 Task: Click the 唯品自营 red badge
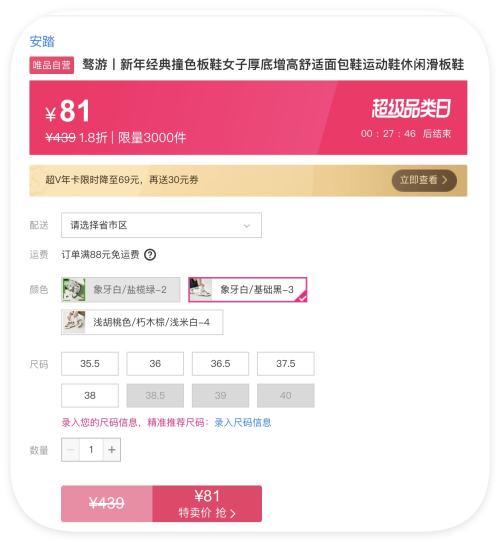(x=52, y=65)
